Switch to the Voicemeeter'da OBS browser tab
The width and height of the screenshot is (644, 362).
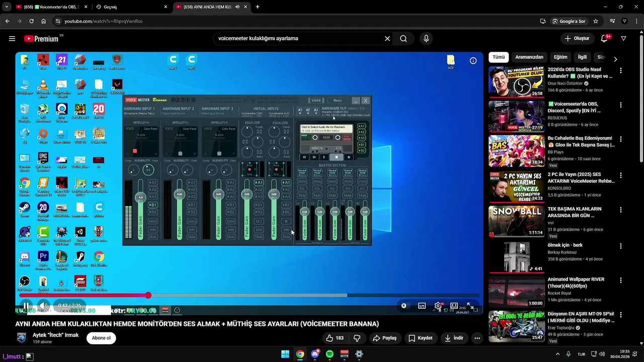tap(50, 7)
